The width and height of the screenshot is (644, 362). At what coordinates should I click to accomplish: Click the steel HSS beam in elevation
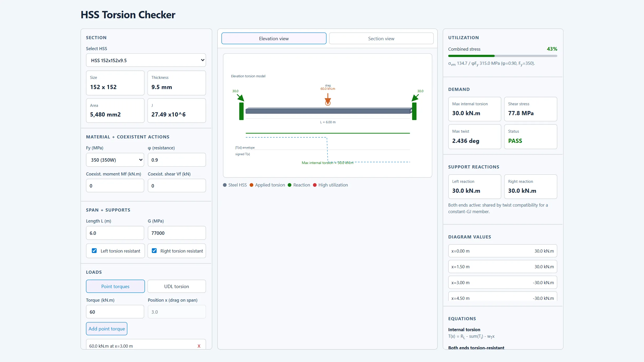pos(328,111)
